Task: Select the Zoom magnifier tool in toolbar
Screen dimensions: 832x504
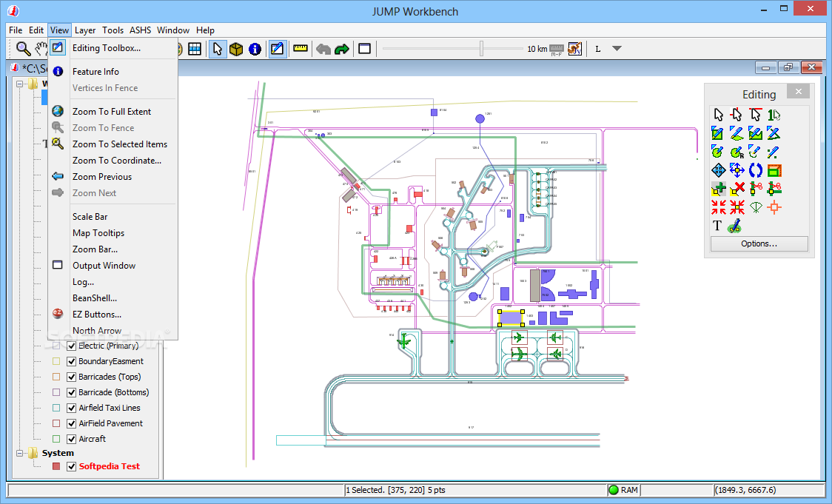Action: (23, 49)
